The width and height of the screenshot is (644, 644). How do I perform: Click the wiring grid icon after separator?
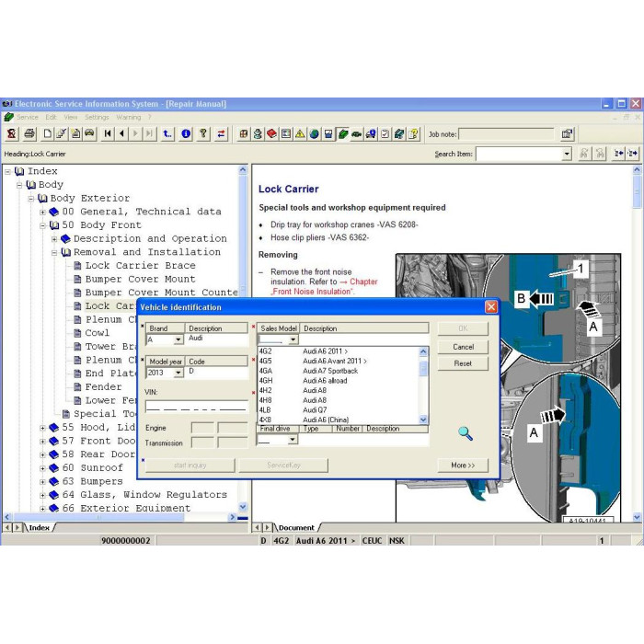point(244,134)
